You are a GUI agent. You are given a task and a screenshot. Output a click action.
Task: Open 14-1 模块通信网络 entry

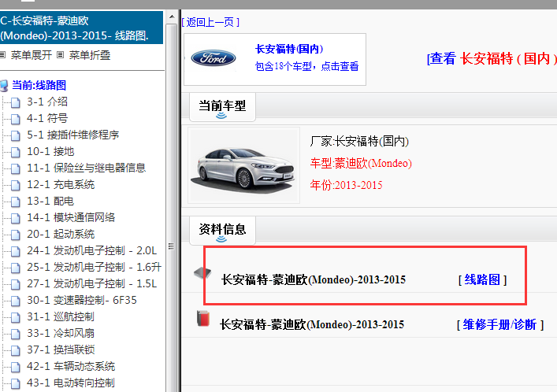[71, 217]
